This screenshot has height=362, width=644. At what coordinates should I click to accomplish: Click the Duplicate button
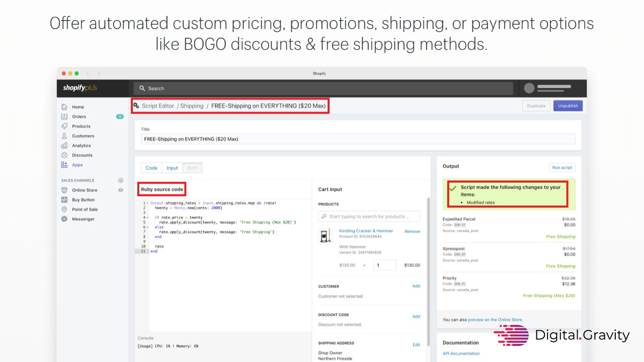pos(536,106)
